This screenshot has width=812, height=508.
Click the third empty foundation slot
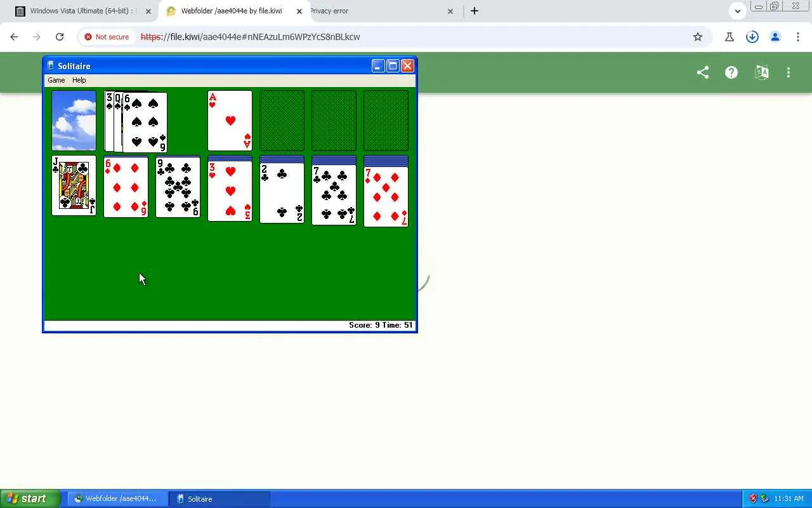point(334,121)
